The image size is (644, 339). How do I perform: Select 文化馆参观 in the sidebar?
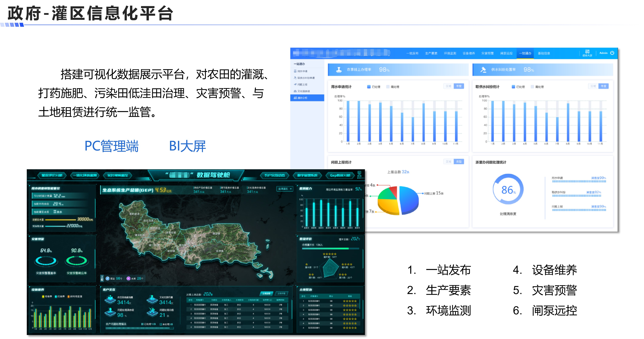[302, 91]
